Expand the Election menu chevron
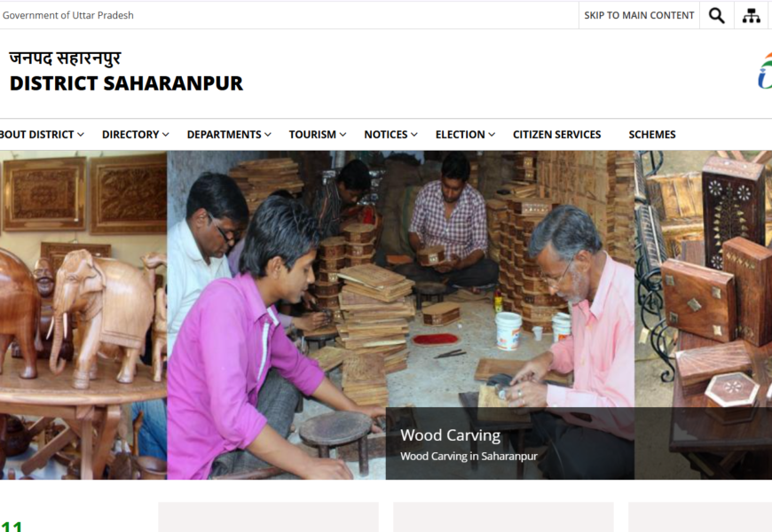The width and height of the screenshot is (772, 532). point(492,135)
